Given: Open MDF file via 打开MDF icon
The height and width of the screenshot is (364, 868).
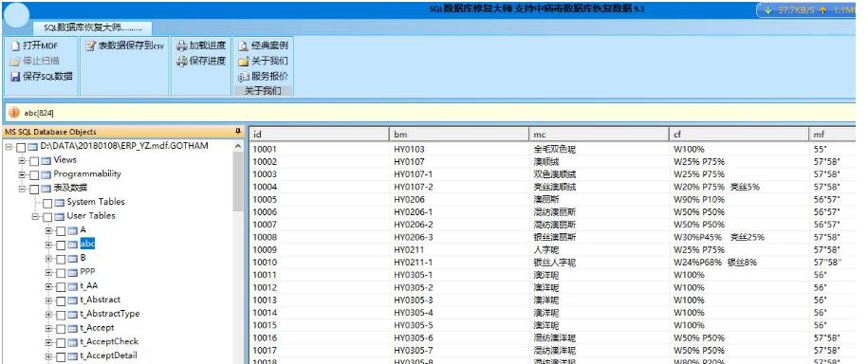Looking at the screenshot, I should (15, 45).
